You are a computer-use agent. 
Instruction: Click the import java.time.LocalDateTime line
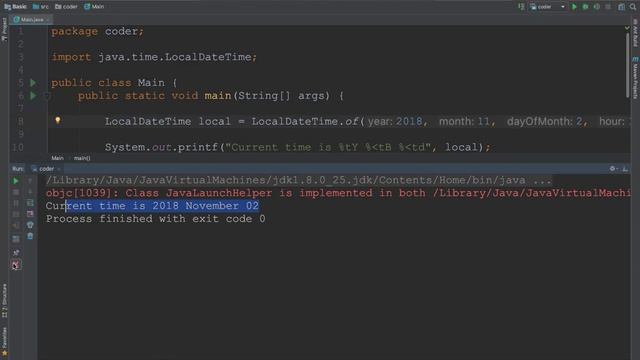click(154, 57)
